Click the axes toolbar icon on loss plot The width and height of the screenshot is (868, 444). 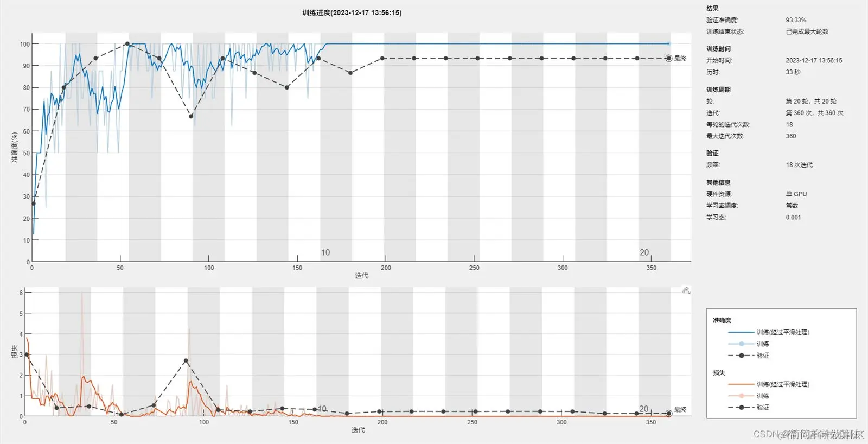686,290
